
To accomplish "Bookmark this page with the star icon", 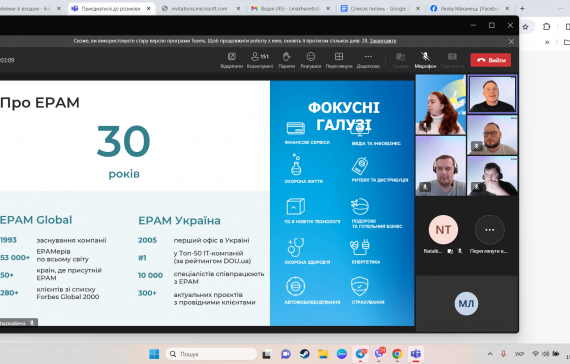I will coord(525,27).
